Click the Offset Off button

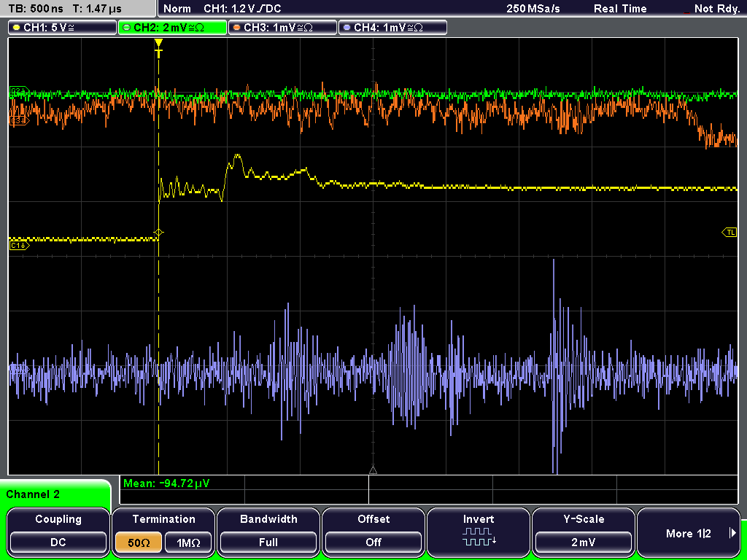point(373,542)
